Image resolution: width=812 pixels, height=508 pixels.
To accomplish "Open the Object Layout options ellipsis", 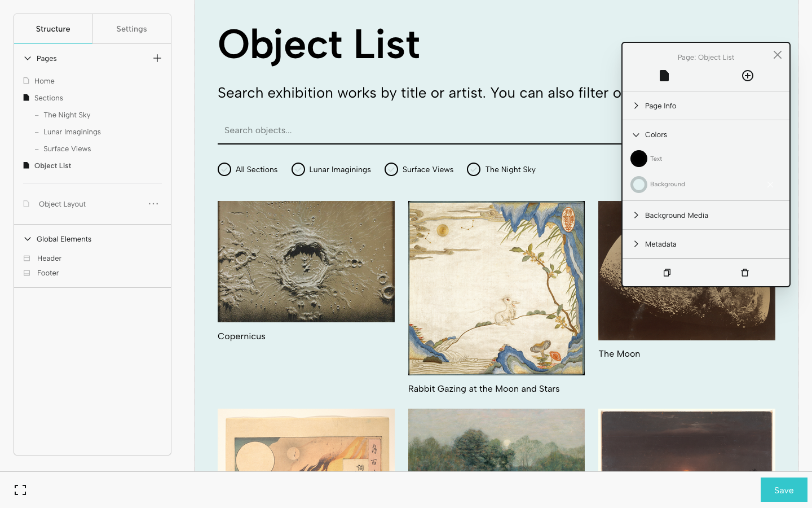I will 153,204.
